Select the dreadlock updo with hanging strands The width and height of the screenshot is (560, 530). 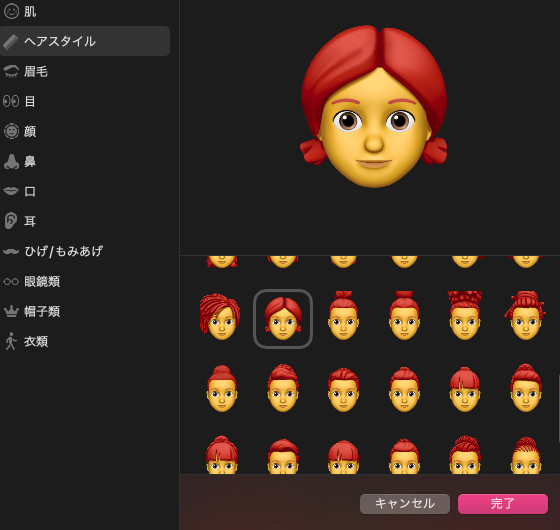point(525,316)
